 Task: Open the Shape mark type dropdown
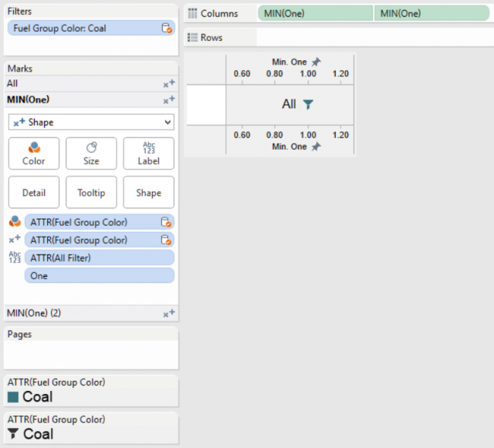pyautogui.click(x=91, y=122)
